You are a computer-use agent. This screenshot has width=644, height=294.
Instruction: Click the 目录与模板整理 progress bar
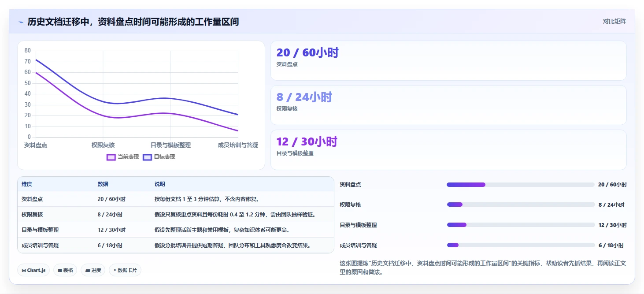[521, 225]
